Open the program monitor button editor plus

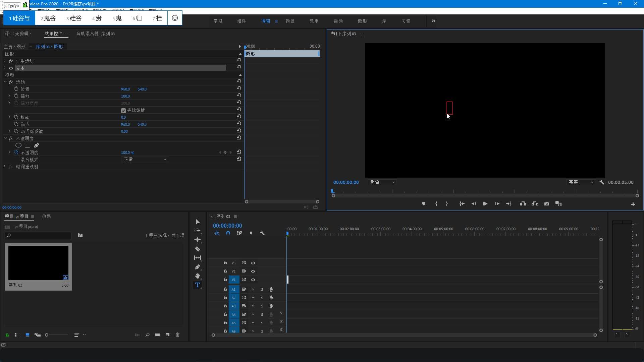point(633,204)
